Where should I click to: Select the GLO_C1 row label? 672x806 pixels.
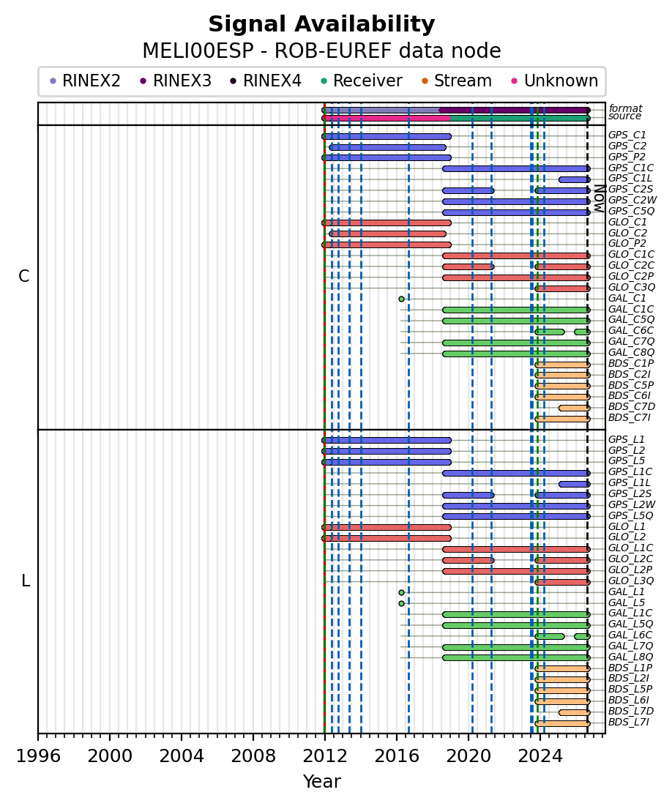(627, 222)
